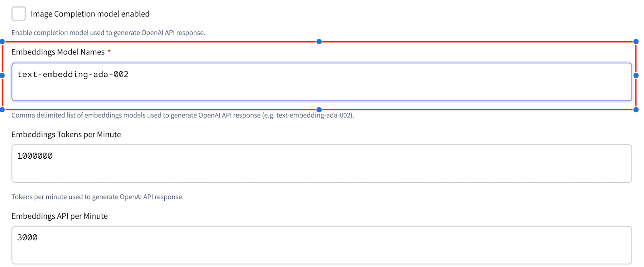This screenshot has width=644, height=267.
Task: Grab the top-left selection handle
Action: [2, 41]
